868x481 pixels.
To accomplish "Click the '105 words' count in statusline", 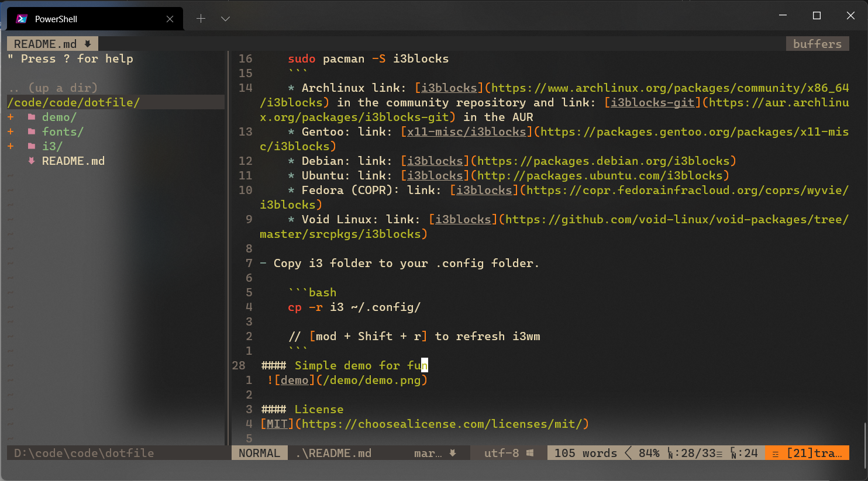I will 585,453.
